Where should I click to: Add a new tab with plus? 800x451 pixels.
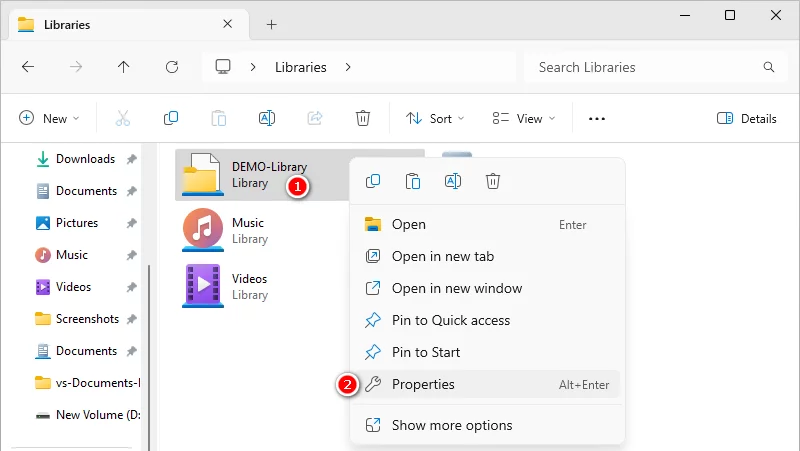[271, 24]
